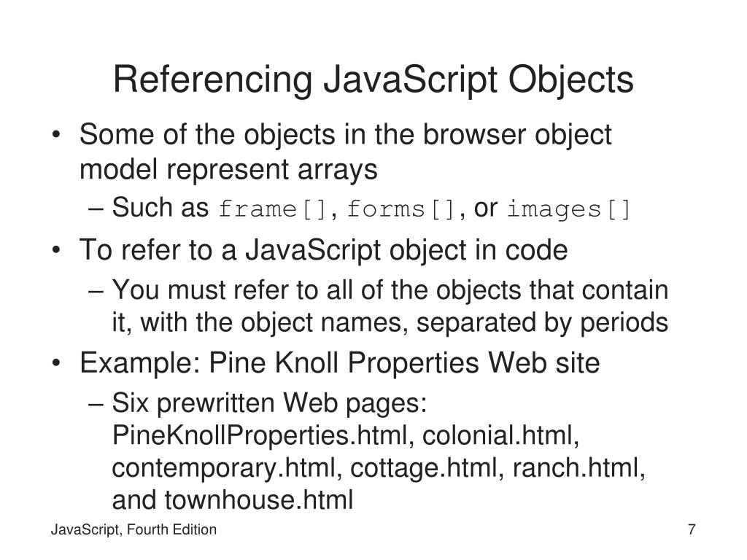The height and width of the screenshot is (560, 747).
Task: Select the first bullet about browser object model
Action: (345, 152)
